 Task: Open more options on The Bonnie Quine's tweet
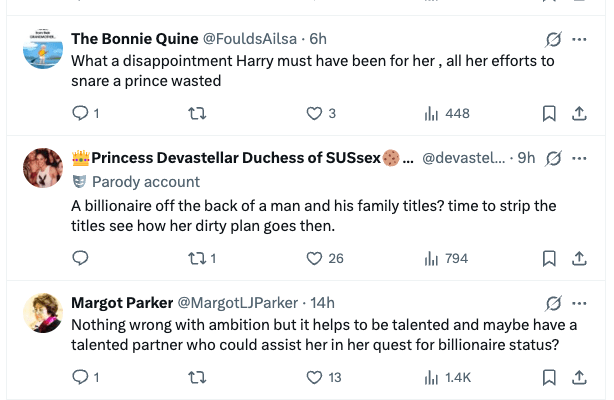[x=580, y=39]
